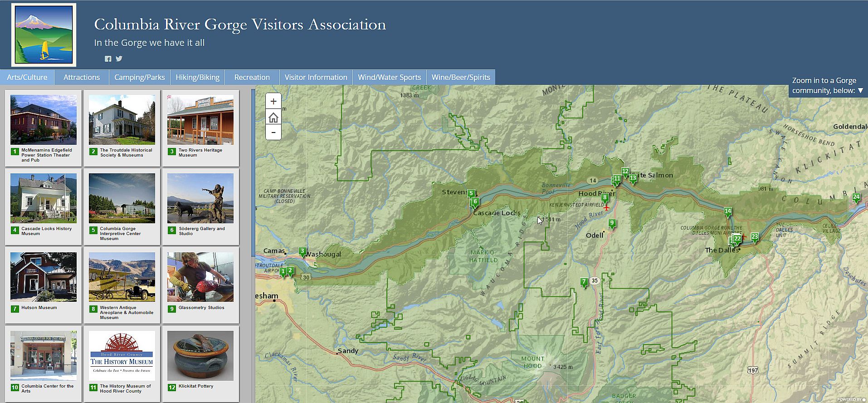Click map marker 5 near Stevenson
This screenshot has width=868, height=403.
pyautogui.click(x=471, y=194)
